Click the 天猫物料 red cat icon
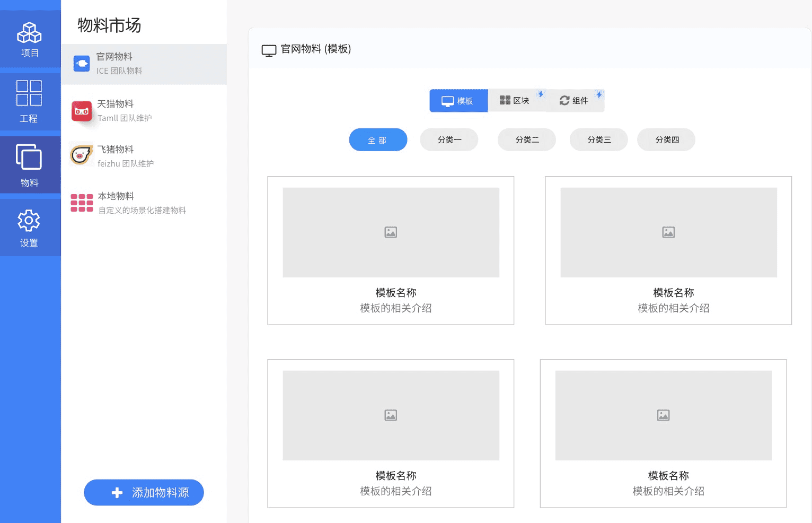 tap(82, 111)
